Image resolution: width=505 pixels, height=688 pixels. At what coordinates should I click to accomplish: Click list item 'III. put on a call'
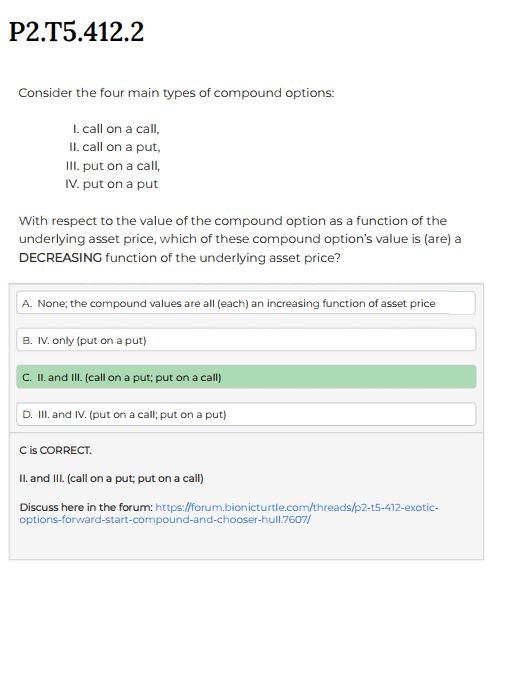[113, 166]
